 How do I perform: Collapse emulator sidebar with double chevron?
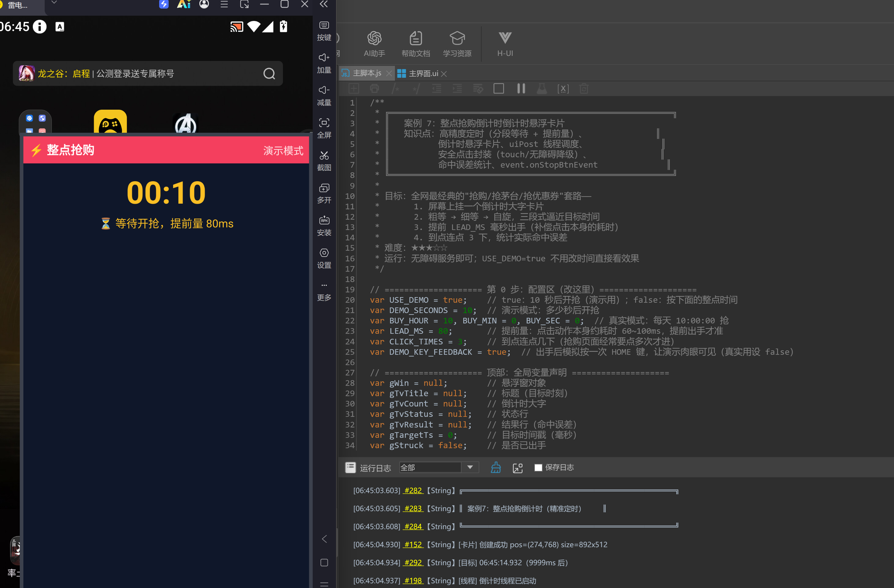324,4
